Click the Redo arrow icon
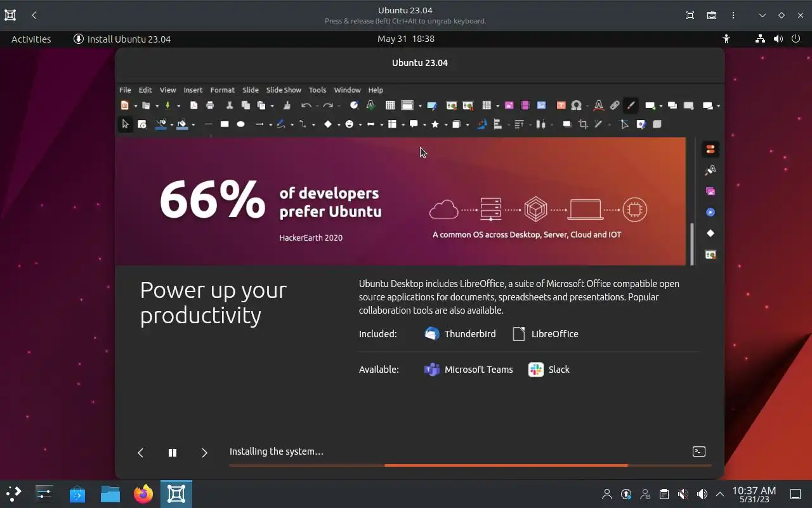812x508 pixels. 328,105
